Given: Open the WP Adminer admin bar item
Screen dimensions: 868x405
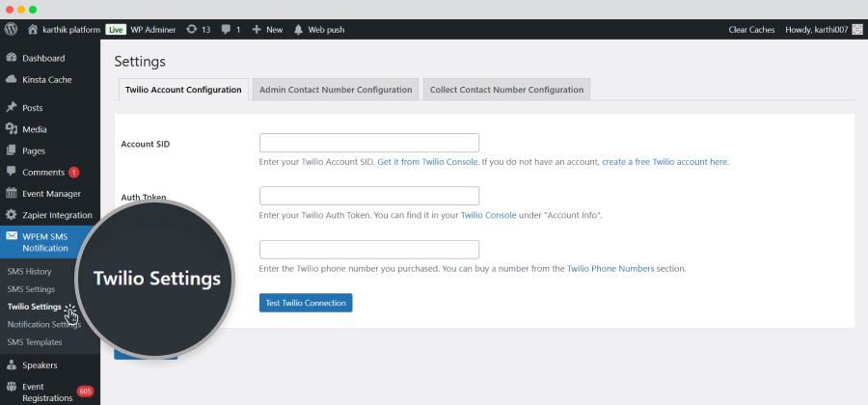Looking at the screenshot, I should (x=153, y=30).
